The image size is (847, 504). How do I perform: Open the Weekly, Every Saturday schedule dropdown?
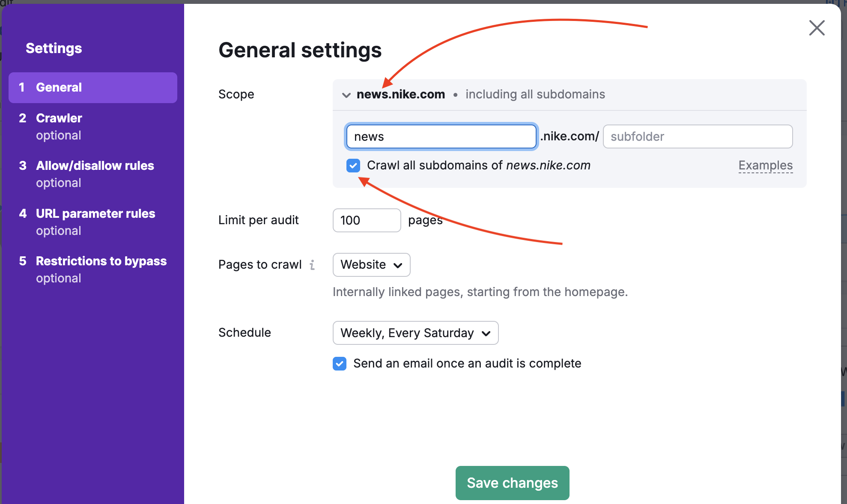[x=415, y=333]
